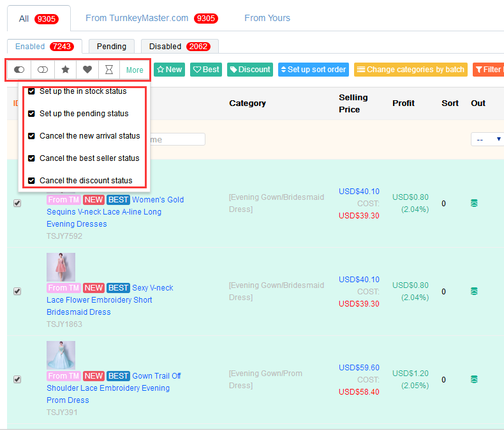
Task: Click the pink dress product thumbnail
Action: pyautogui.click(x=61, y=267)
